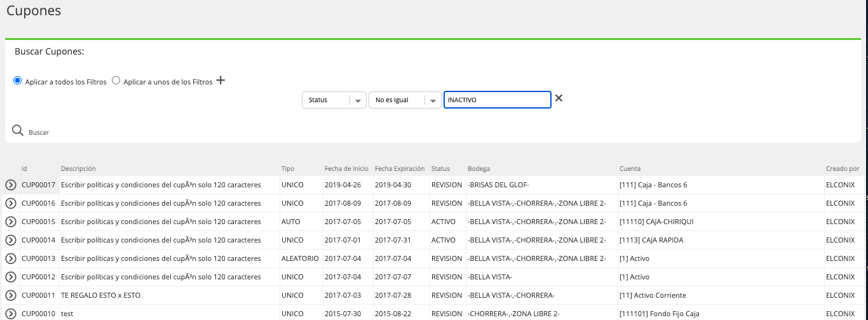Click description 'TE REGALO ESTO x ESTO'
This screenshot has height=320, width=868.
[100, 295]
